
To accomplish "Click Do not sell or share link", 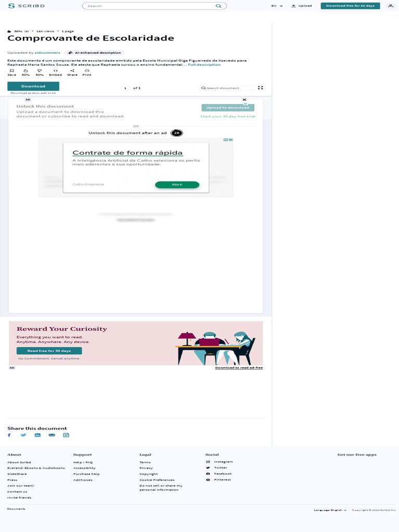I will [161, 487].
